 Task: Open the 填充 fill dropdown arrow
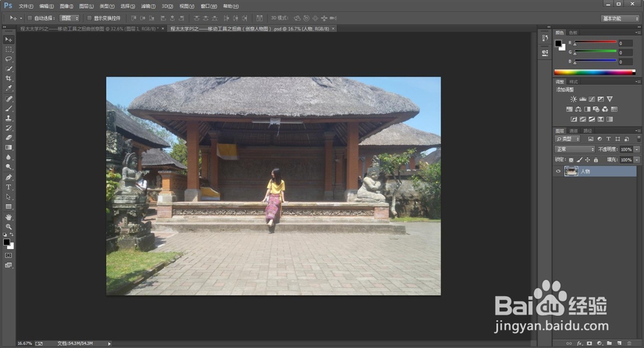coord(637,160)
